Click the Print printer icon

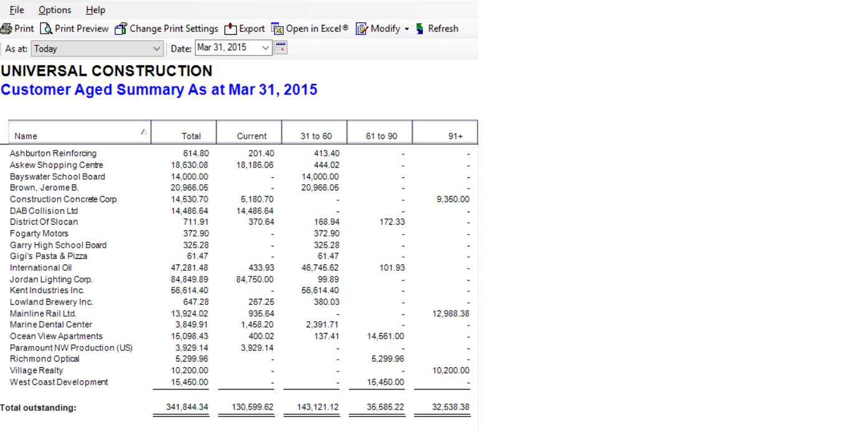(x=6, y=29)
